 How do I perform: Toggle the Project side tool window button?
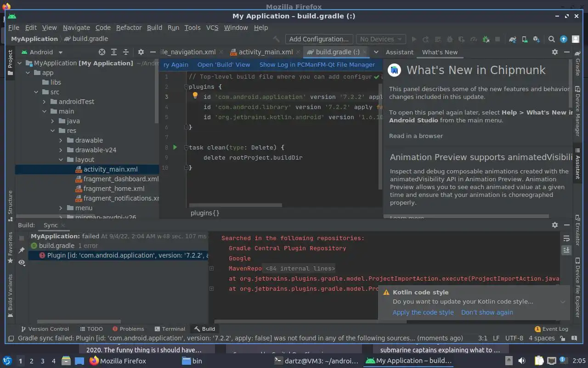tap(10, 63)
